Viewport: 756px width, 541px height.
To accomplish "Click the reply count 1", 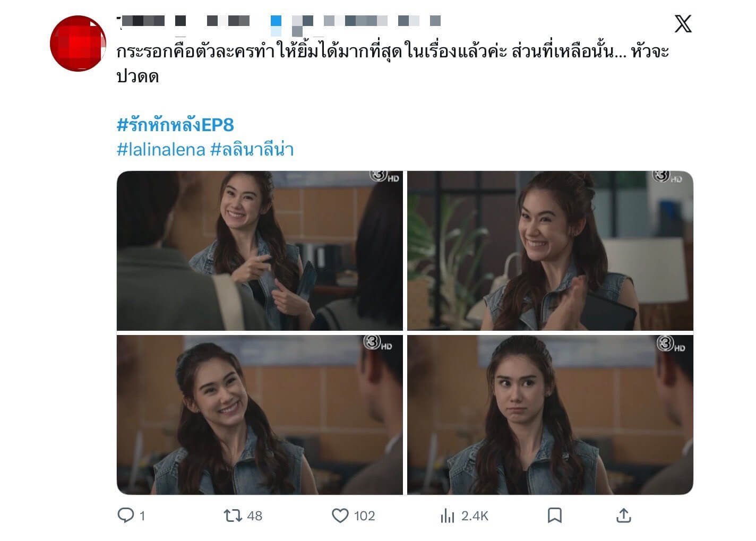I will [142, 516].
